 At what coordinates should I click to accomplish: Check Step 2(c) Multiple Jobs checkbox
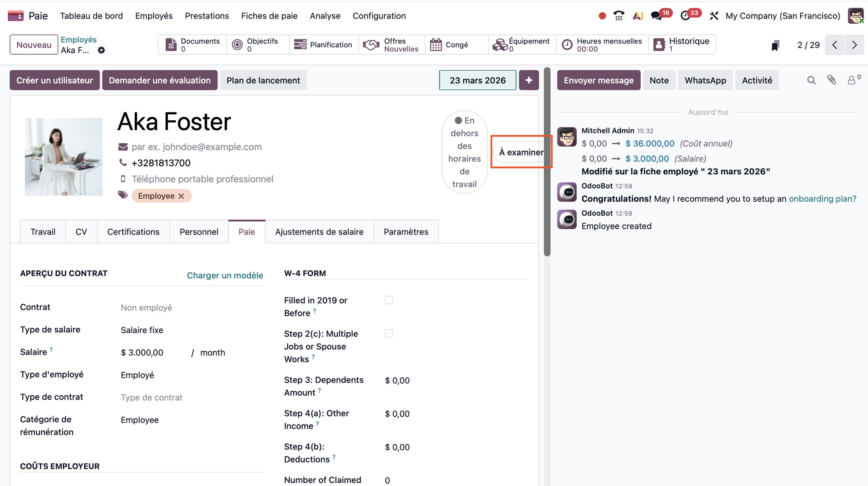coord(389,334)
